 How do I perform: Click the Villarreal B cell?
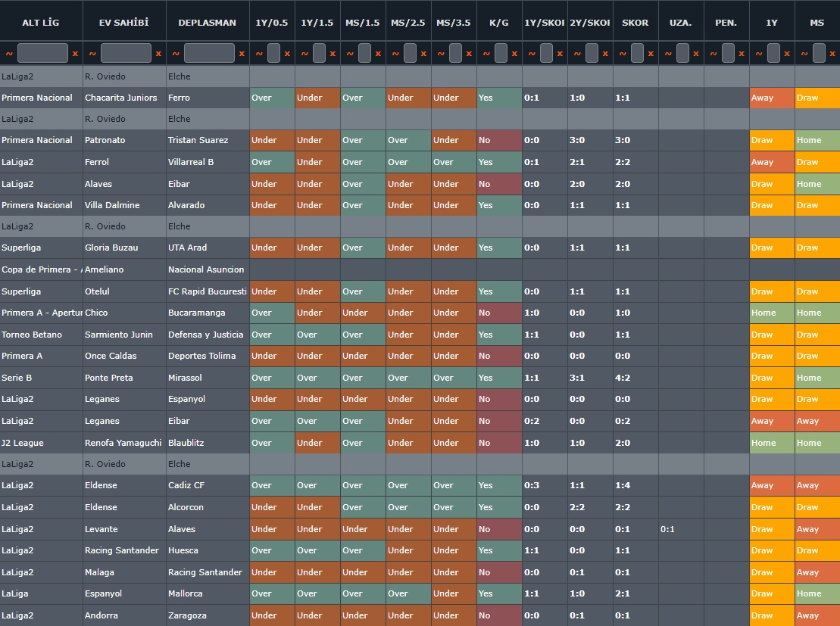[x=208, y=162]
